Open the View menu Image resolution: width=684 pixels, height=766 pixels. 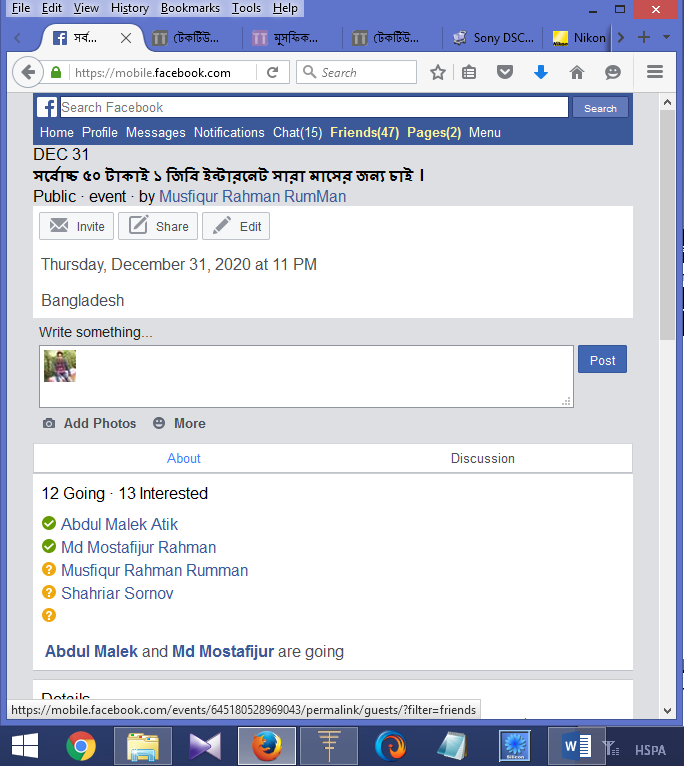[x=86, y=8]
